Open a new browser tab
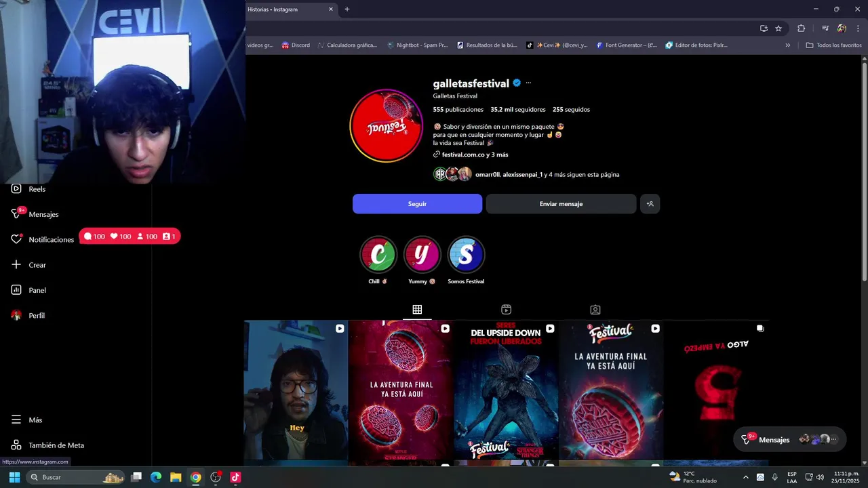 click(347, 9)
